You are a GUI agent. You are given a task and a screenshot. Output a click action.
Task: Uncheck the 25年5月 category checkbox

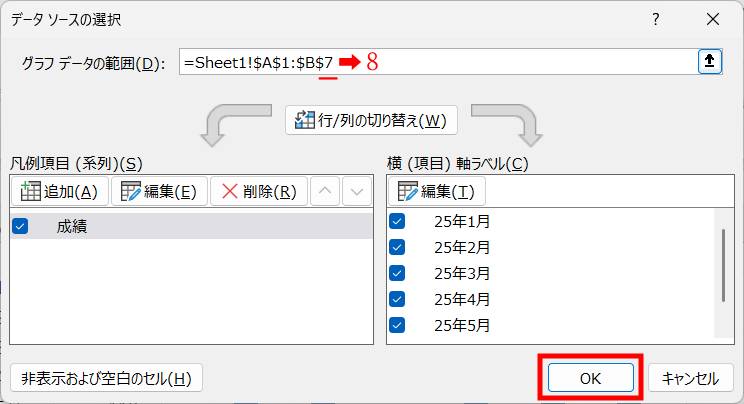point(397,325)
